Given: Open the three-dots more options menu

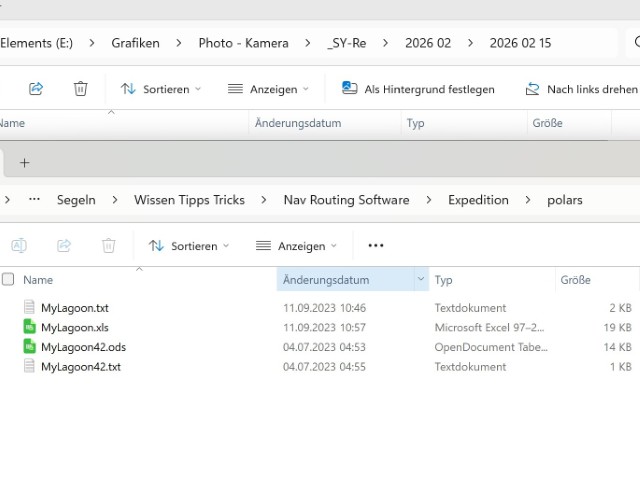Looking at the screenshot, I should (376, 245).
